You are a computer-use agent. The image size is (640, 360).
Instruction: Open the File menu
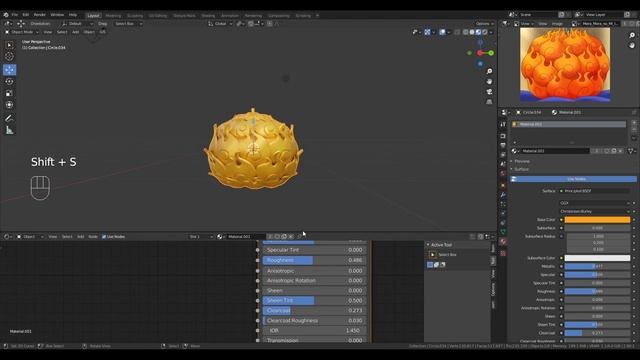click(15, 15)
